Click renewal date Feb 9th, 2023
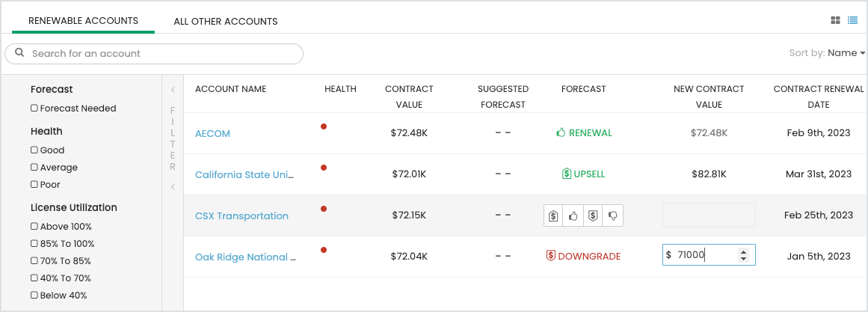This screenshot has height=312, width=868. (819, 133)
